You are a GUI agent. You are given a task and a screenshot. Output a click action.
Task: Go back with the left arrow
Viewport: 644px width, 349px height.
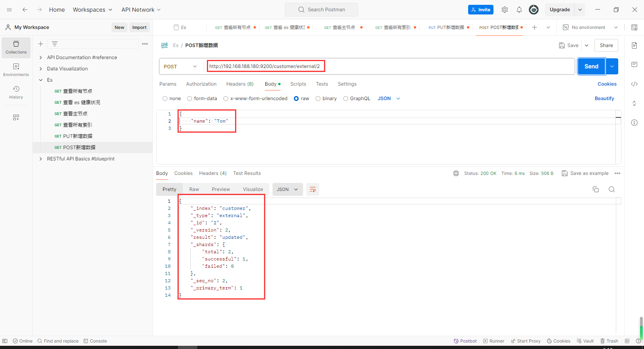coord(25,10)
